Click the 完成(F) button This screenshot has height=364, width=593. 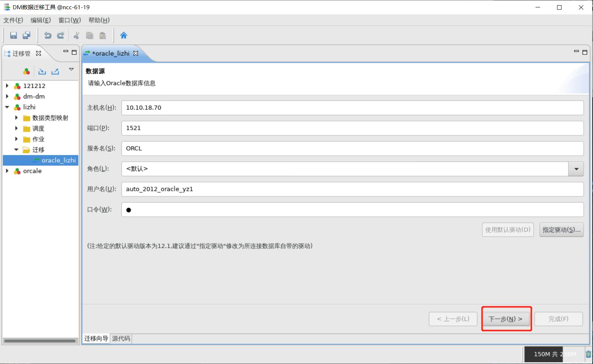point(559,319)
